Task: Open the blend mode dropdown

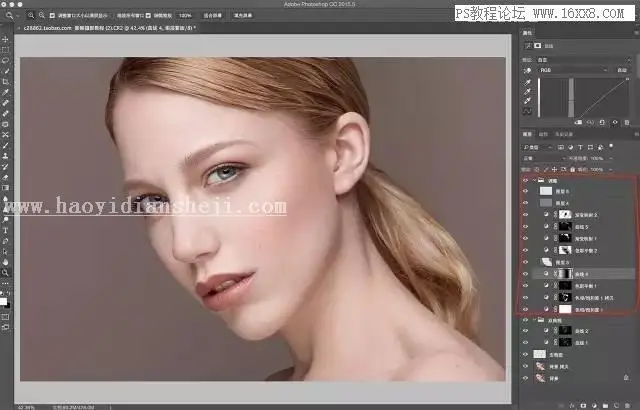Action: (544, 158)
